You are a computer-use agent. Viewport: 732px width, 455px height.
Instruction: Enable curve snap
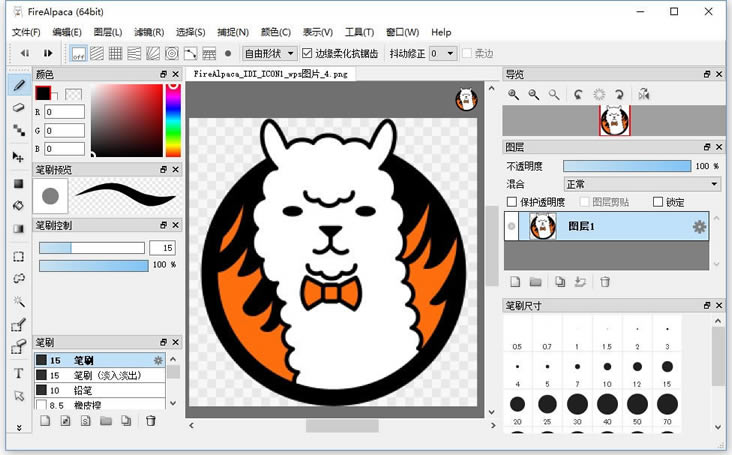click(190, 54)
